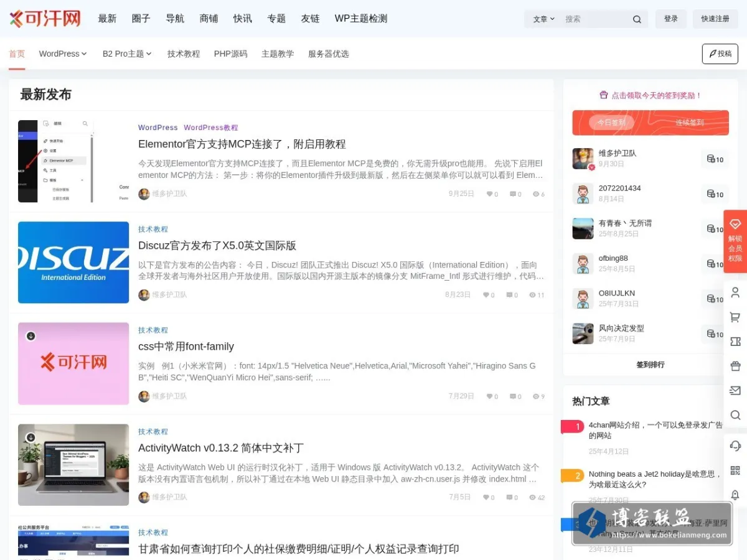Click 点击领取今天的签到奖励 link

656,96
